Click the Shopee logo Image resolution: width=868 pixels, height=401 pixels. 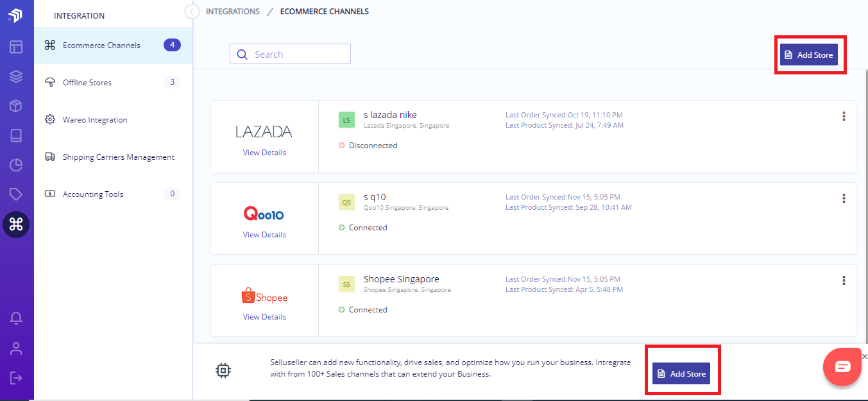(x=264, y=296)
